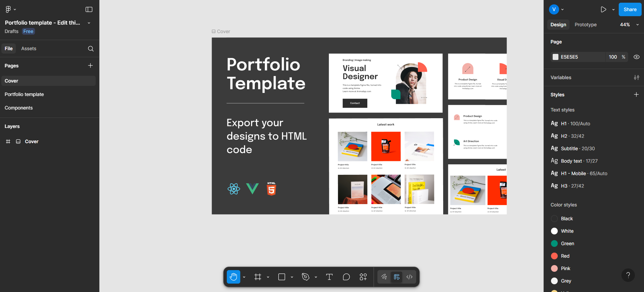
Task: Expand the file name dropdown chevron
Action: (x=89, y=23)
